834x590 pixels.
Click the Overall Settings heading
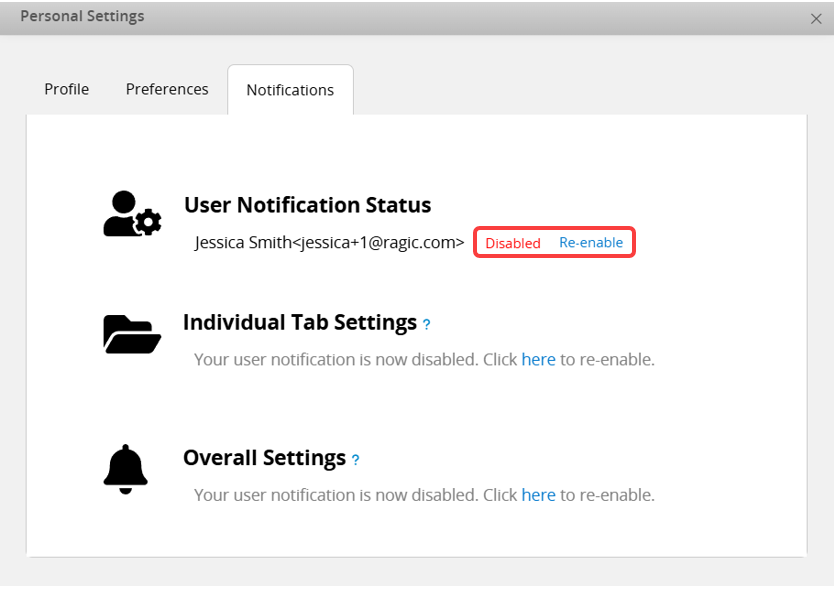[264, 458]
